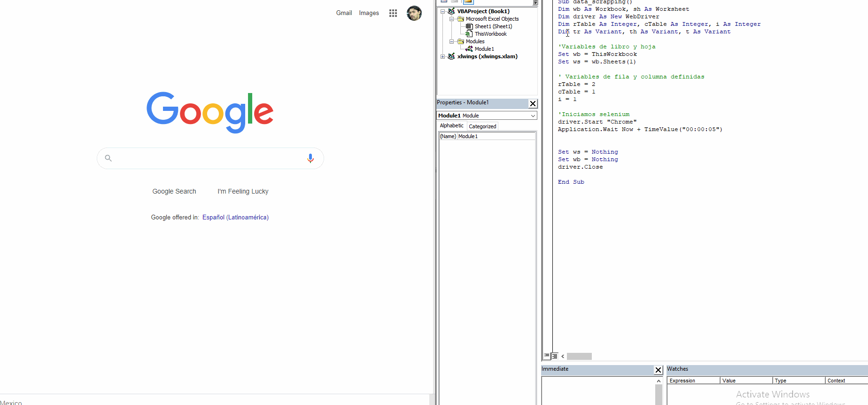Click the code window horizontal scrollbar thumb

579,356
